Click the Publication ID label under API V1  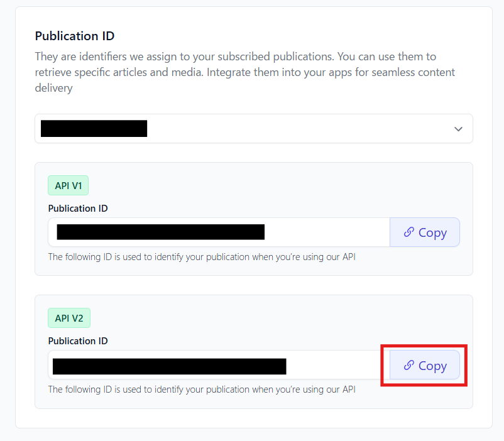(x=78, y=208)
